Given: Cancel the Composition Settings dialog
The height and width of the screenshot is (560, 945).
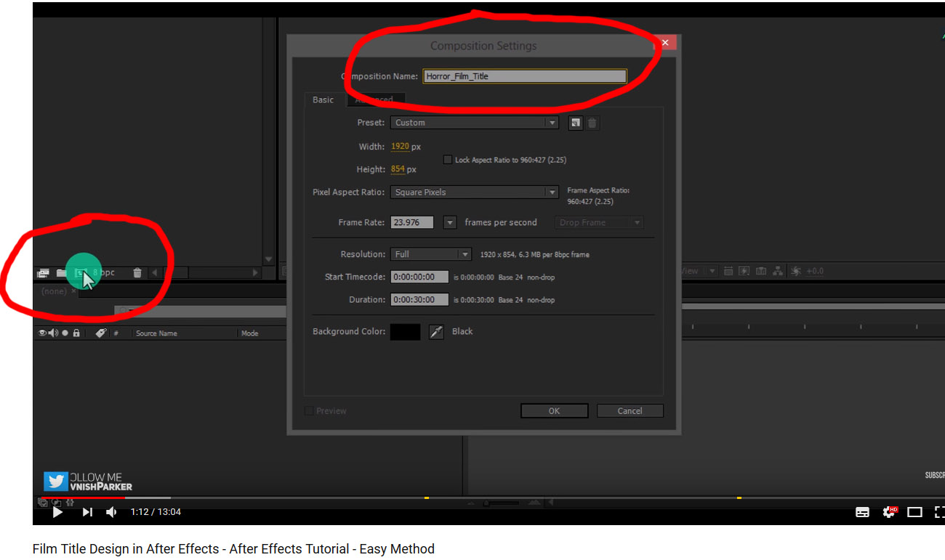Looking at the screenshot, I should pyautogui.click(x=630, y=411).
